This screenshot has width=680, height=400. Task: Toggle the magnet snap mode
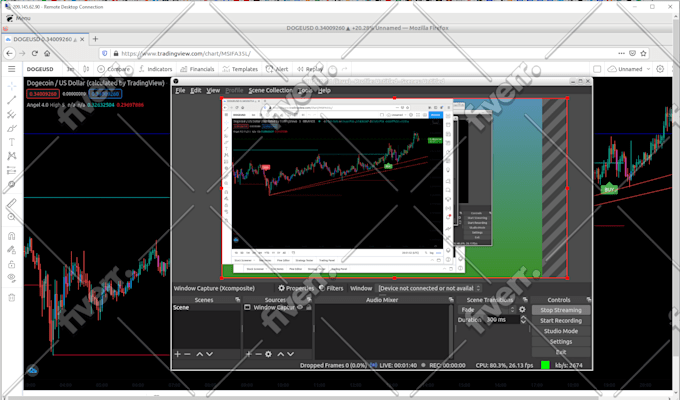coord(12,236)
